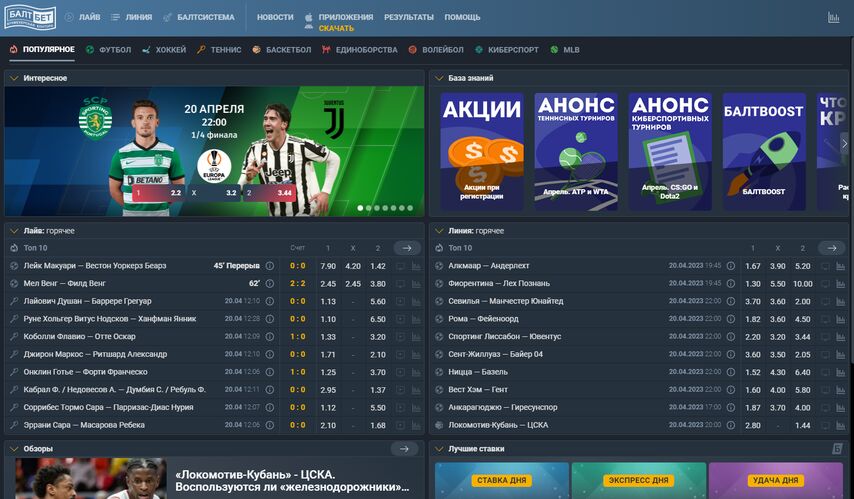
Task: Open full live Топ 10 arrow button
Action: (407, 248)
